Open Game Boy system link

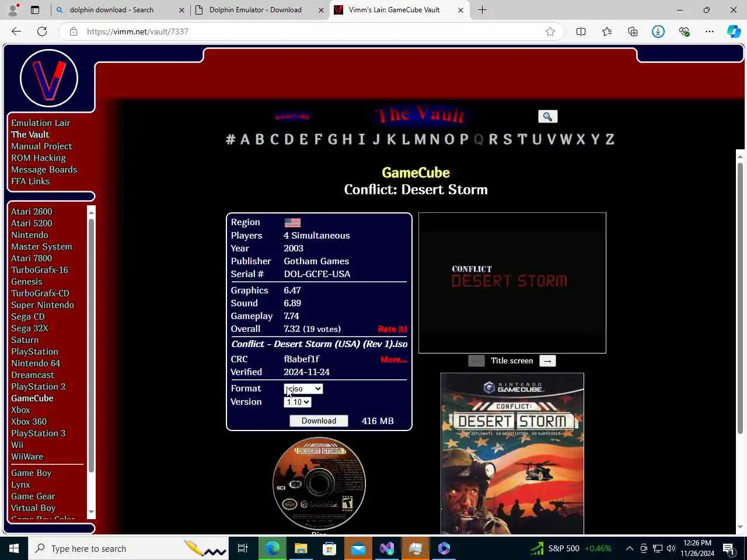point(31,473)
